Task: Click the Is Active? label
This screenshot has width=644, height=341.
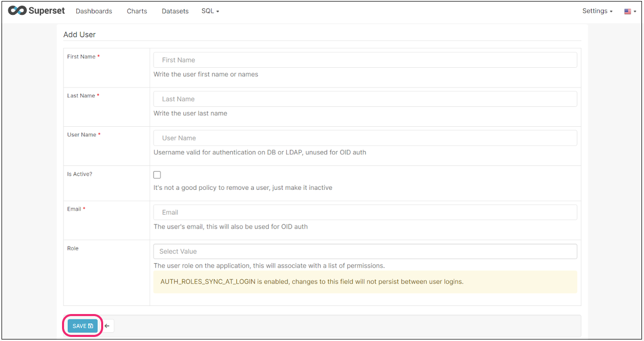Action: [x=80, y=174]
